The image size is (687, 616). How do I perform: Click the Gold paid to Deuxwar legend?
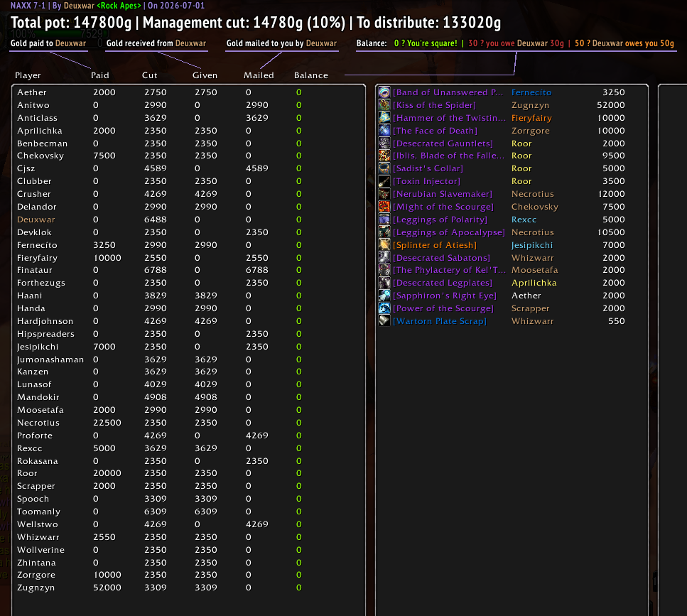[x=48, y=43]
